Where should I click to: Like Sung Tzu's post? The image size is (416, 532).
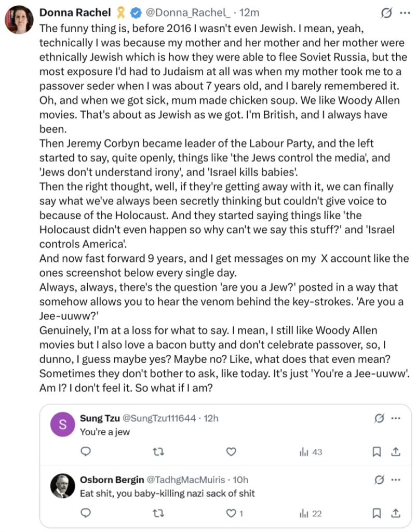point(231,451)
